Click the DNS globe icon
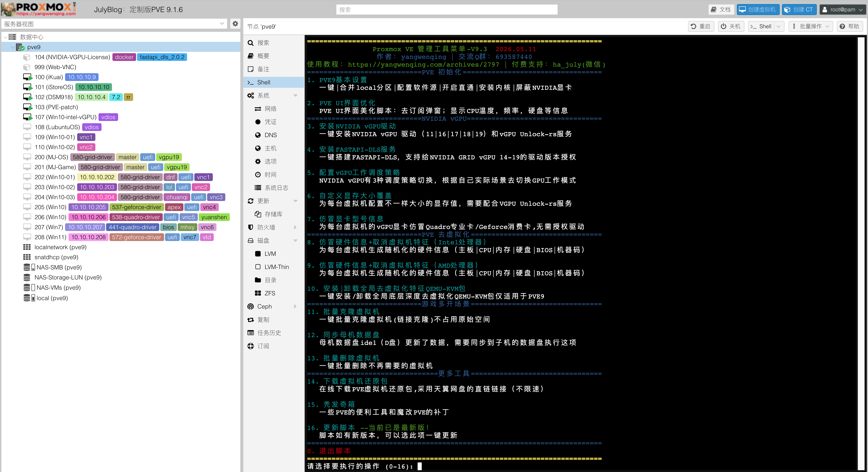The image size is (868, 472). pyautogui.click(x=258, y=135)
